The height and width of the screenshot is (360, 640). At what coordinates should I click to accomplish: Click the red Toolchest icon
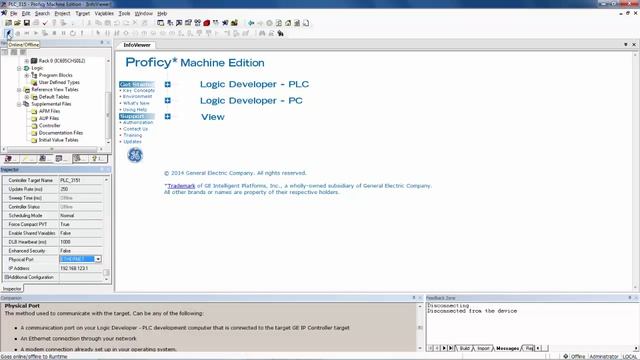click(207, 23)
